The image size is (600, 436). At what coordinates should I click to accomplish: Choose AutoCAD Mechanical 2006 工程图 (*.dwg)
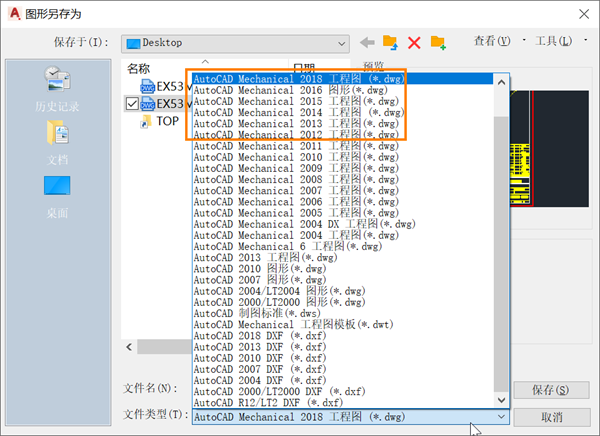click(343, 201)
